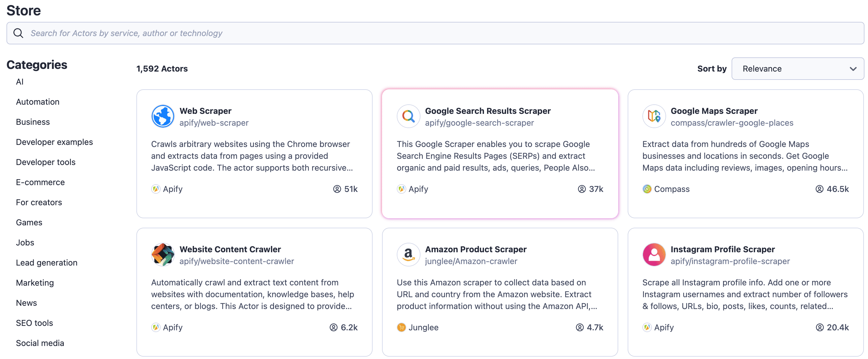Click the Compass author icon
This screenshot has width=868, height=359.
[x=647, y=189]
